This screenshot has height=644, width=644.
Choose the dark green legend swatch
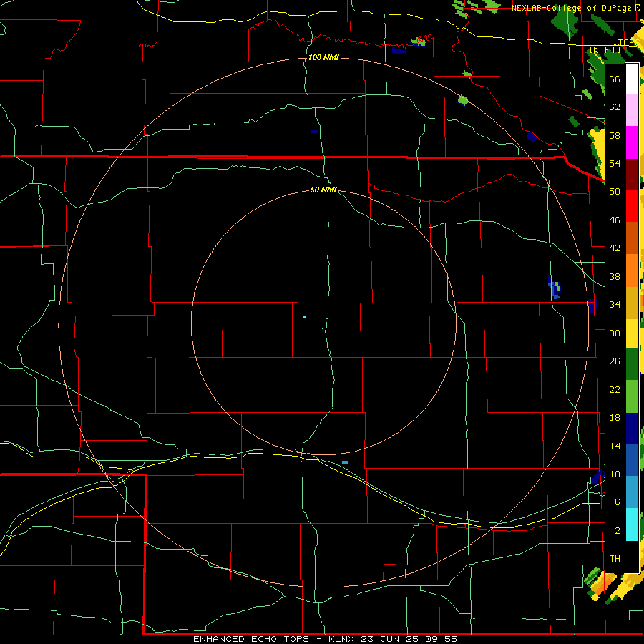[x=632, y=364]
